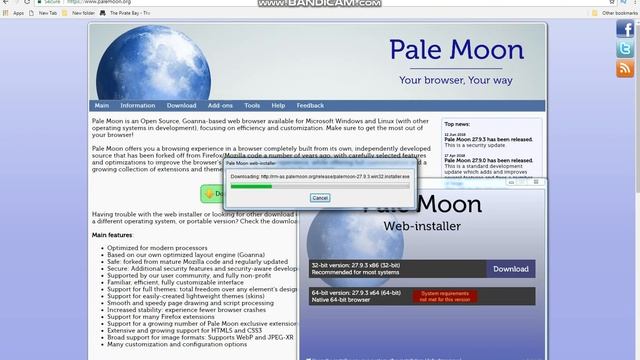Open the Twitter feed icon
The image size is (640, 360).
click(x=625, y=49)
